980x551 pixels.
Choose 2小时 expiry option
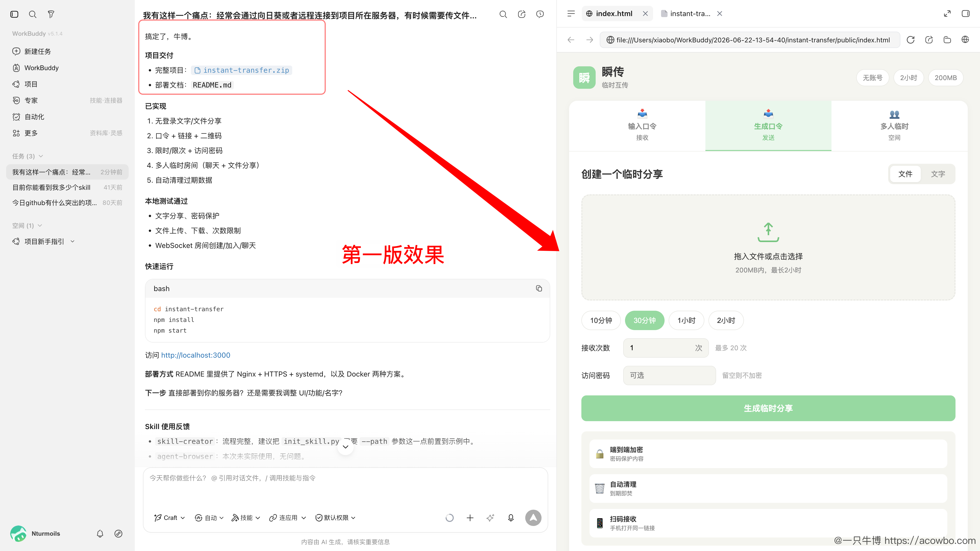point(726,321)
